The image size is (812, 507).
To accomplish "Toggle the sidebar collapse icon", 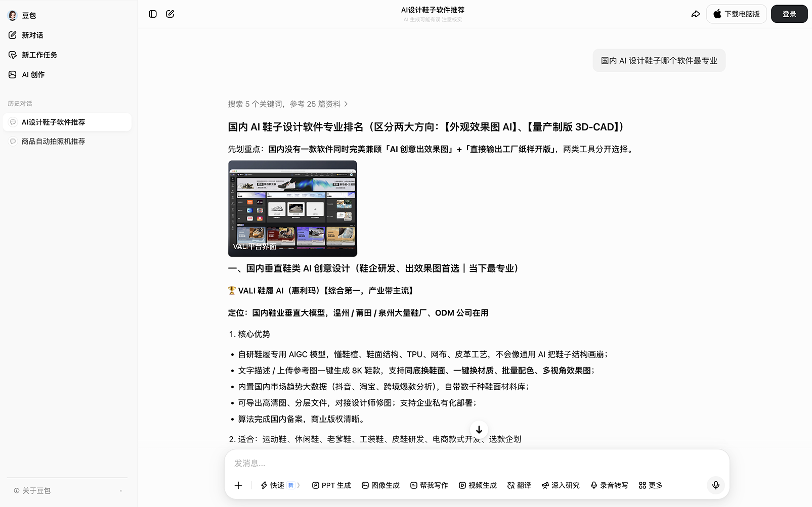I will pyautogui.click(x=153, y=14).
